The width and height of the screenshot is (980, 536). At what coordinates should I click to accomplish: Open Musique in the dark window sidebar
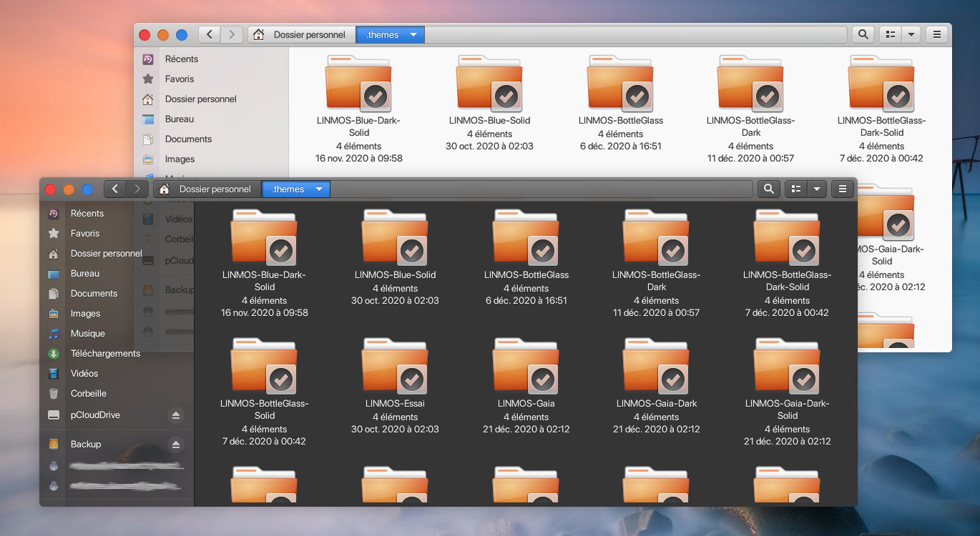(116, 334)
